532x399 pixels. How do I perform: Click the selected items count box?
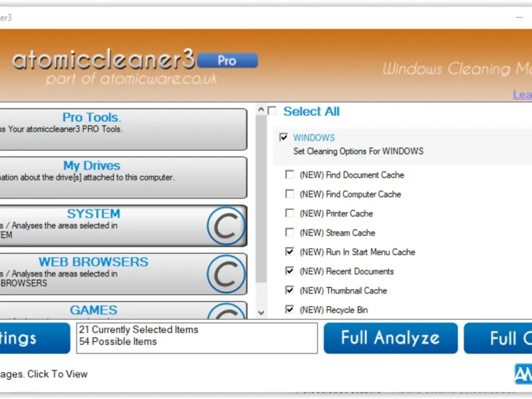(197, 338)
